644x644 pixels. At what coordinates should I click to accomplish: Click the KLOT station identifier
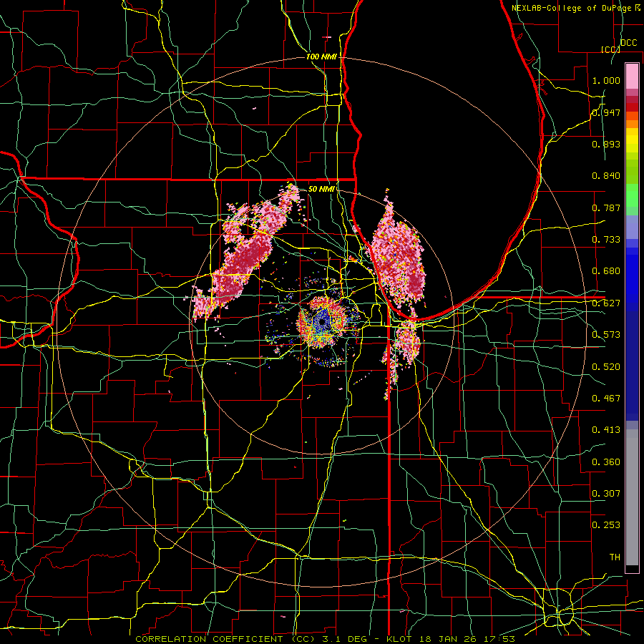tap(399, 639)
